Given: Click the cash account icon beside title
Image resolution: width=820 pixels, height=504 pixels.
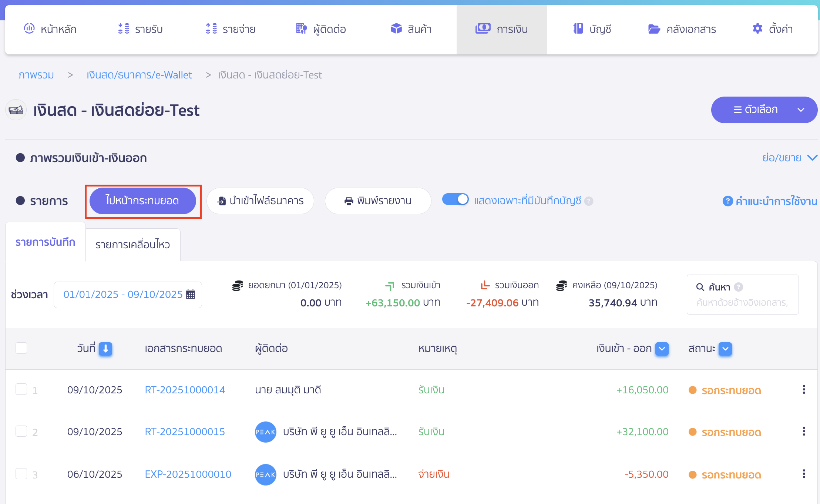Looking at the screenshot, I should click(16, 110).
